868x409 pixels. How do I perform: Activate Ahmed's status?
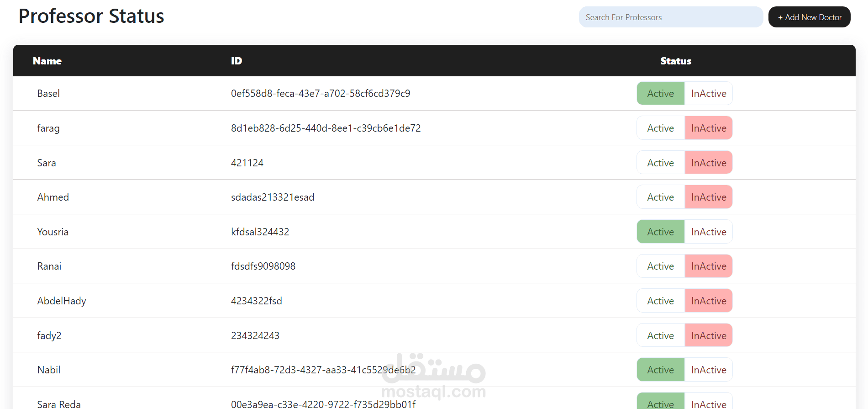coord(661,197)
